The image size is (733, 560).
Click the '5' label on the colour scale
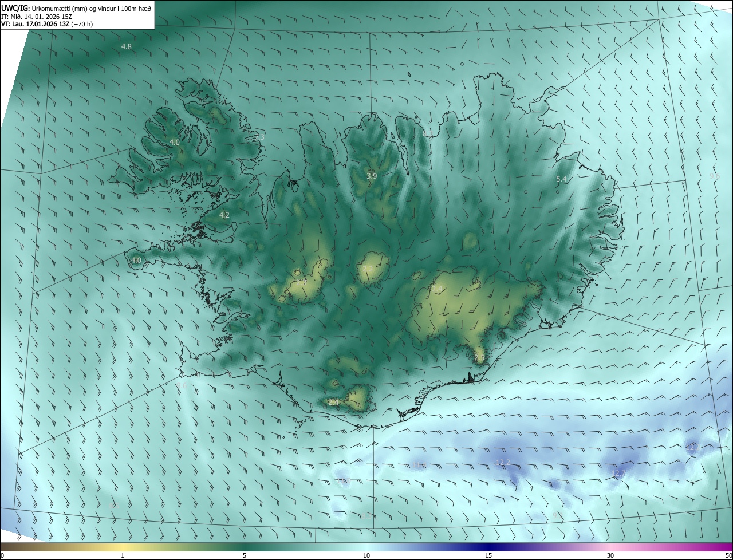[245, 555]
